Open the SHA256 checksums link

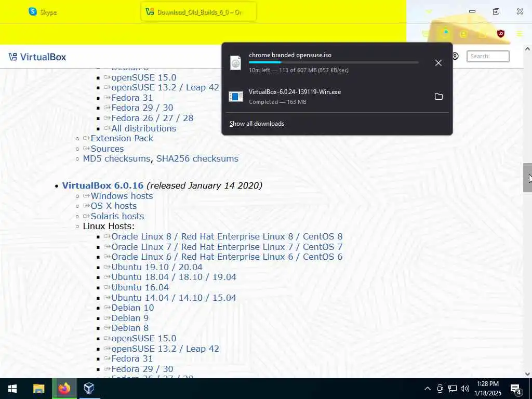click(197, 159)
